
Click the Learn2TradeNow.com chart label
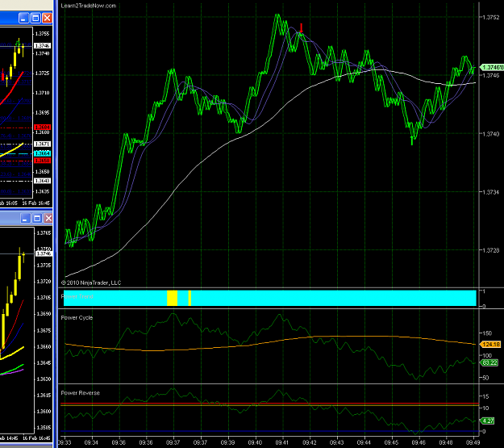point(89,6)
